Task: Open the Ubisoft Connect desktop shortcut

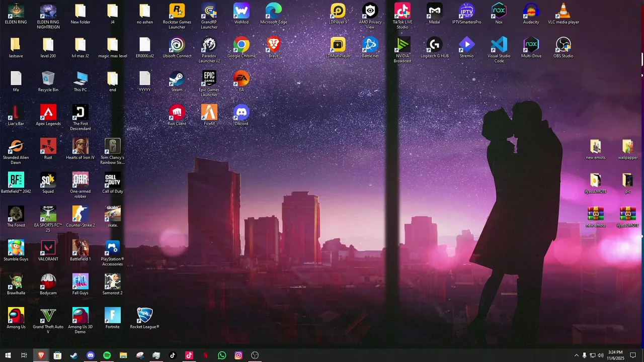Action: pyautogui.click(x=177, y=47)
